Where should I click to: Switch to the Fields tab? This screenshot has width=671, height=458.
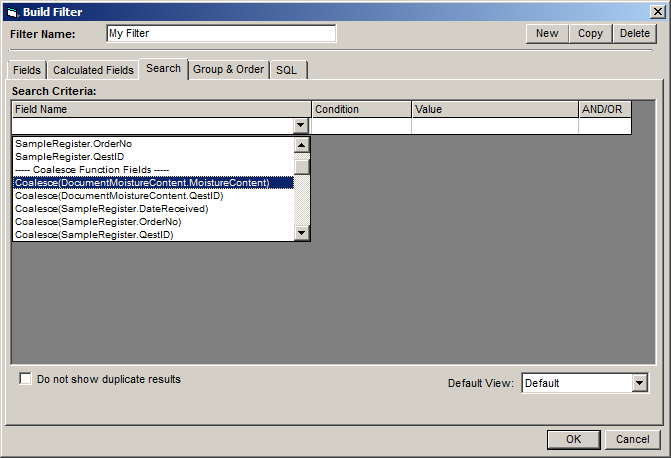coord(27,70)
